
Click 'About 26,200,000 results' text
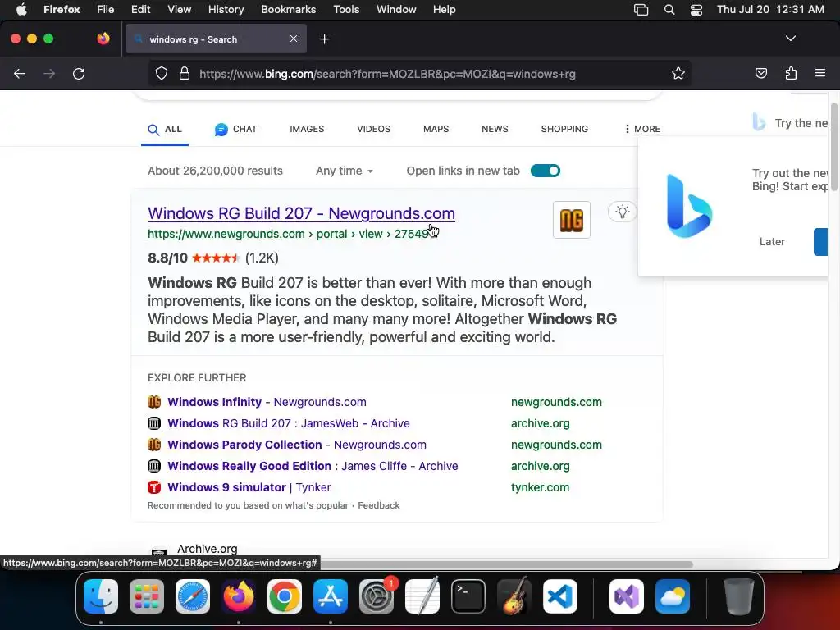click(216, 171)
